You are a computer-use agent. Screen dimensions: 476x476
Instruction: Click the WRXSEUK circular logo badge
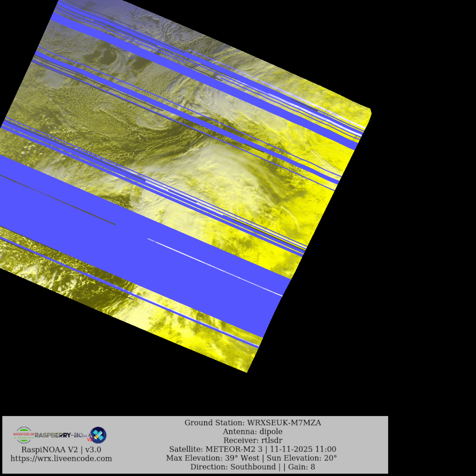[x=23, y=435]
